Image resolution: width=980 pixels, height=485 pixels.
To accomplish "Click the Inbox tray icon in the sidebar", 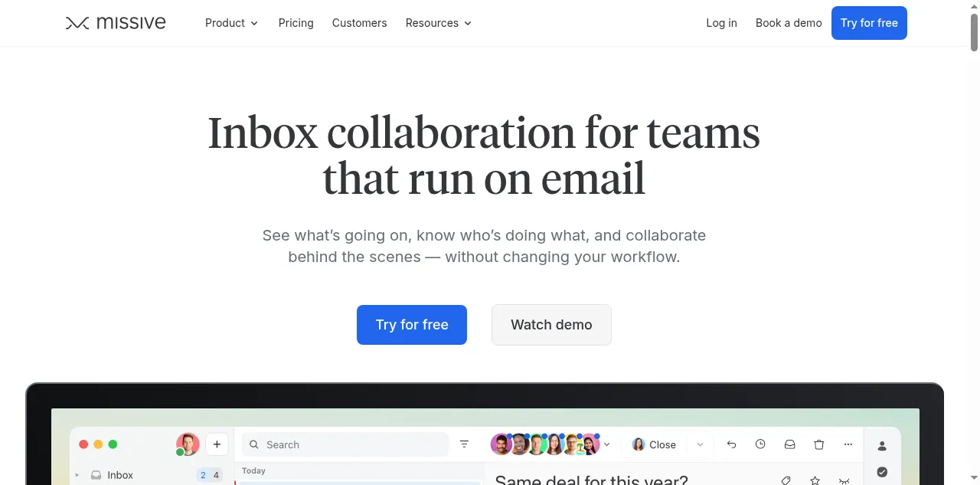I will pyautogui.click(x=96, y=475).
